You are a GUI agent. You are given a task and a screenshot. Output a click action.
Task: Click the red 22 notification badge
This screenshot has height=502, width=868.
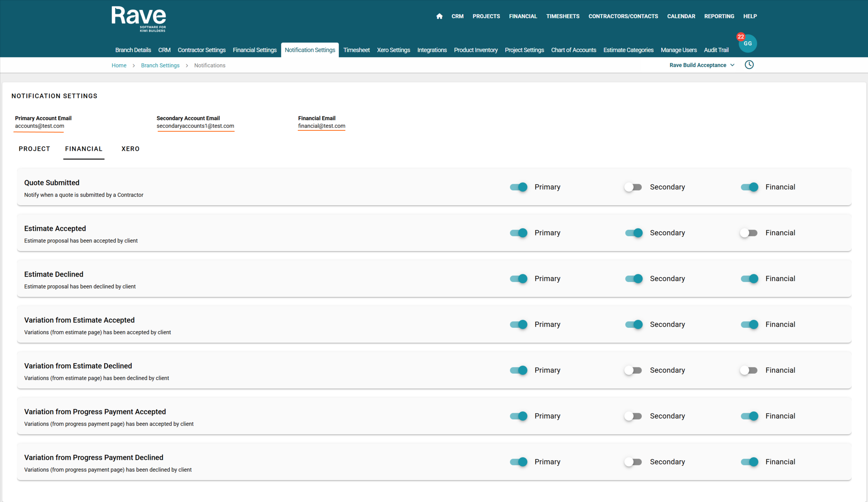pos(740,37)
